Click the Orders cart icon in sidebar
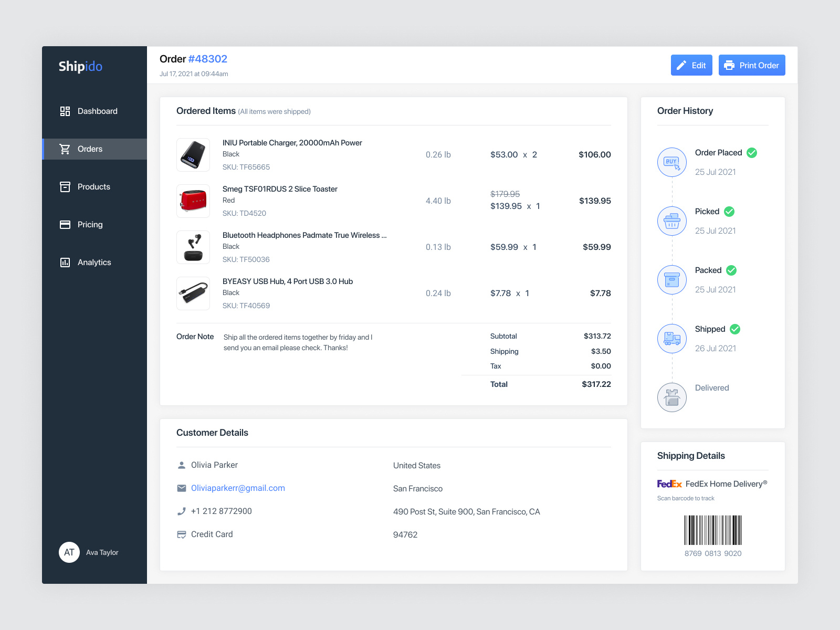 click(65, 149)
